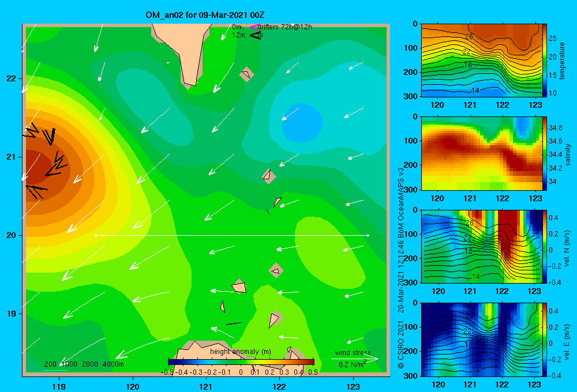
Task: Click the wind stress reference arrow
Action: (x=355, y=359)
